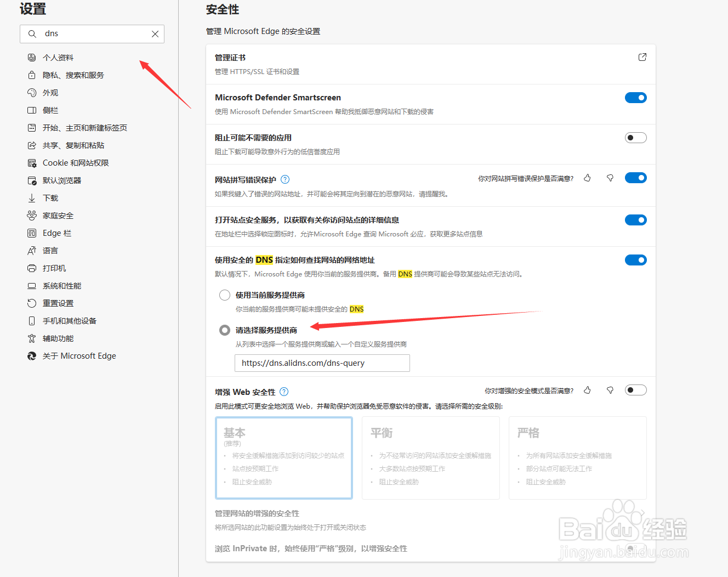Click 辅助功能 sidebar label text
Screen dimensions: 728x577
pyautogui.click(x=58, y=338)
